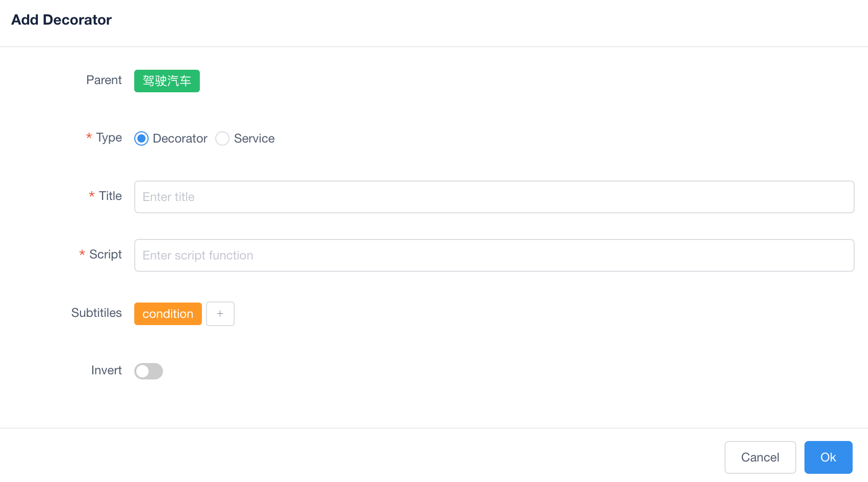Select the Decorator radio button
The image size is (868, 482).
141,138
